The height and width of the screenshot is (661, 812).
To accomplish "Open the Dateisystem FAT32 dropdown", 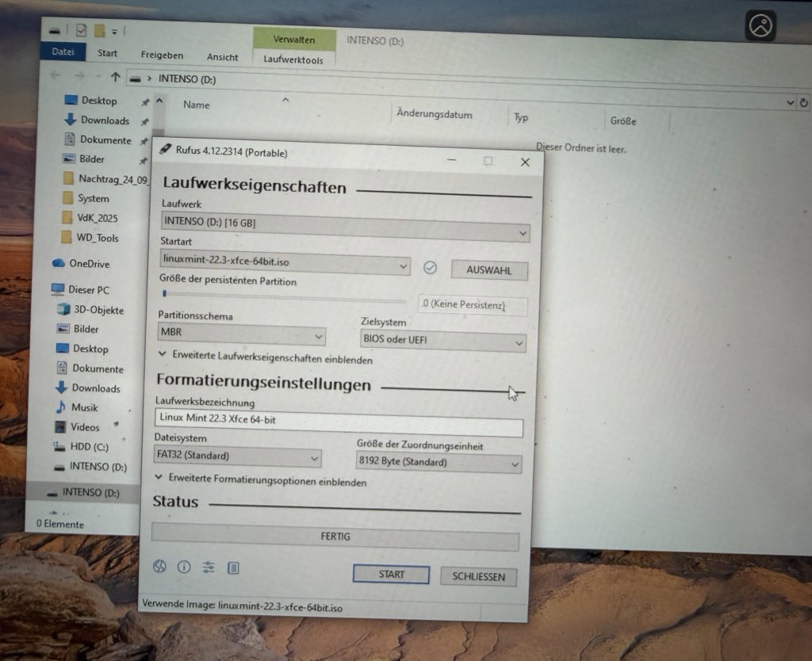I will 237,457.
